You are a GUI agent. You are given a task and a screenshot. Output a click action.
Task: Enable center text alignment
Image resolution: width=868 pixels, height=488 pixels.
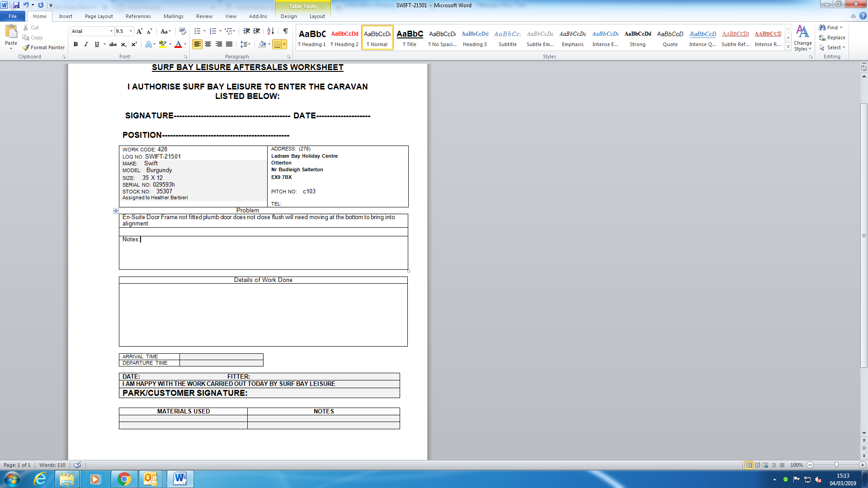coord(208,44)
